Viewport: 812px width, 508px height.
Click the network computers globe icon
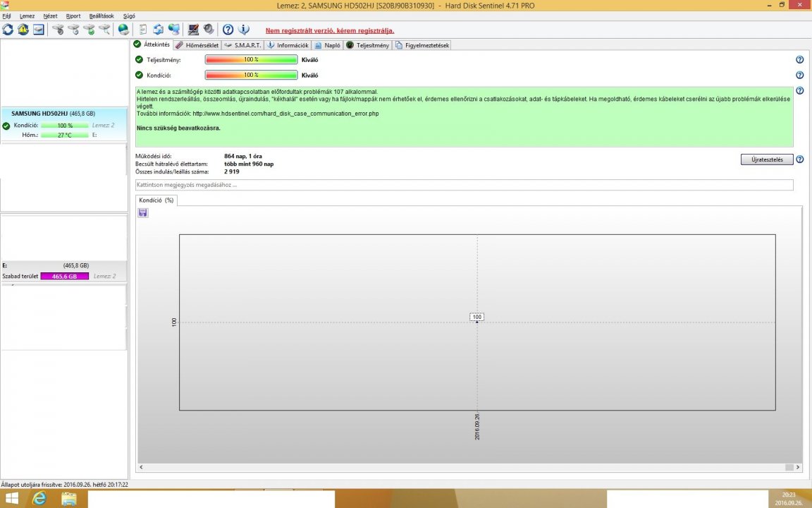(x=174, y=30)
